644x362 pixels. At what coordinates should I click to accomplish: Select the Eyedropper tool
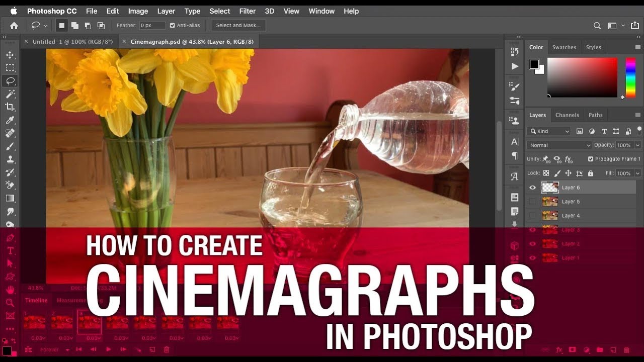click(10, 120)
